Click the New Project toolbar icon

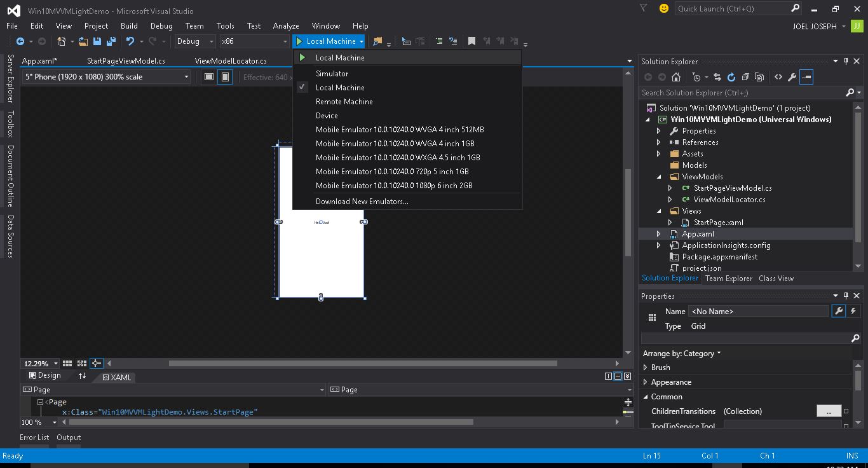coord(62,41)
